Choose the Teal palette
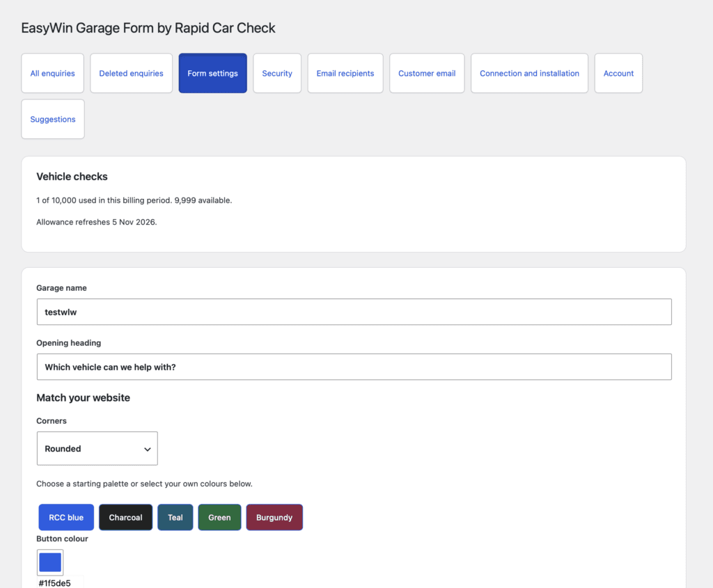Image resolution: width=713 pixels, height=588 pixels. click(x=175, y=517)
